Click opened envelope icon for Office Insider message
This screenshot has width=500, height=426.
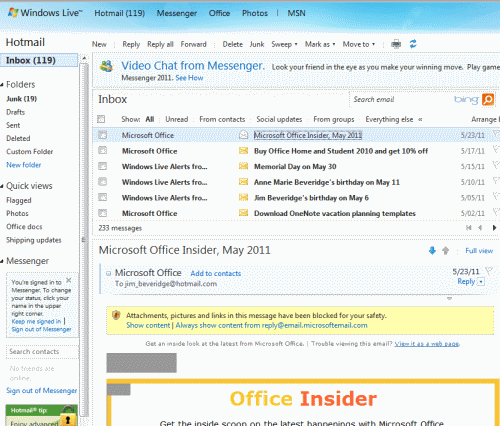coord(244,135)
